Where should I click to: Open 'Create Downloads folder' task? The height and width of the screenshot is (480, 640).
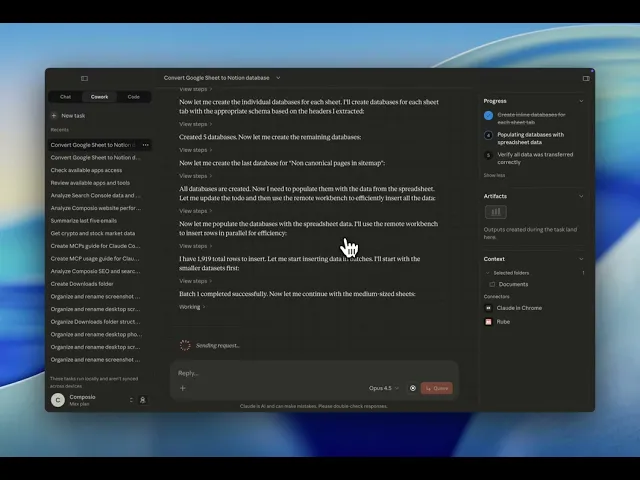coord(82,284)
